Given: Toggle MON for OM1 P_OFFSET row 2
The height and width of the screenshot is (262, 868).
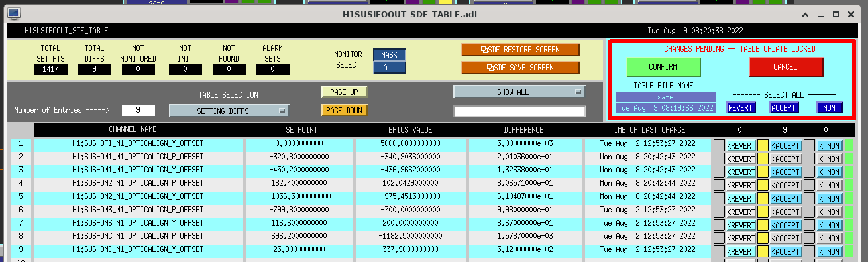Looking at the screenshot, I should point(830,159).
